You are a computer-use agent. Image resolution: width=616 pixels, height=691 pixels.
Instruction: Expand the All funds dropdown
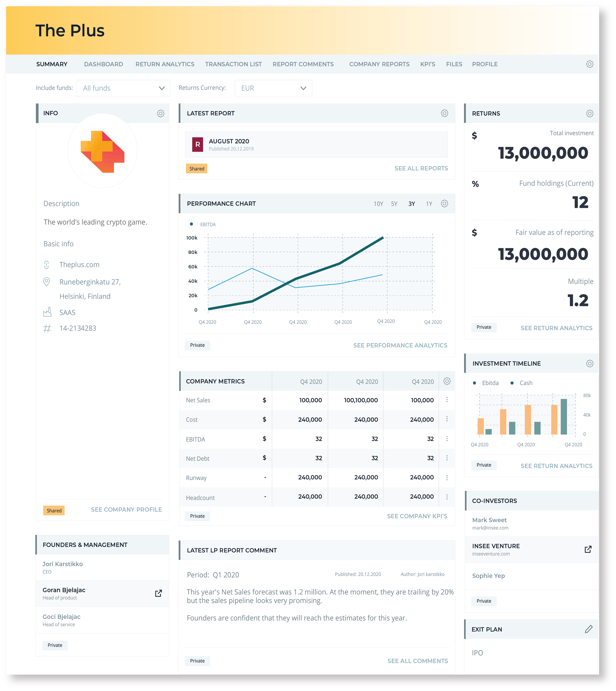(124, 88)
